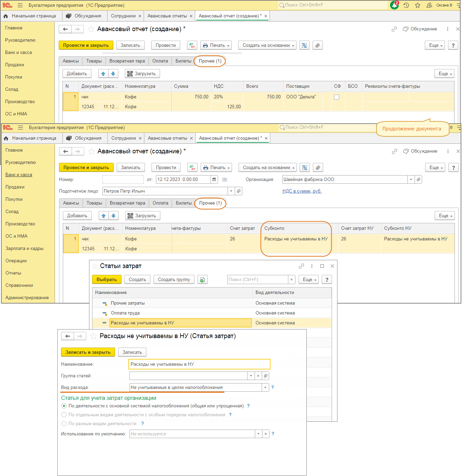Open the calendar picker for the date field
This screenshot has width=462, height=476.
(x=214, y=180)
